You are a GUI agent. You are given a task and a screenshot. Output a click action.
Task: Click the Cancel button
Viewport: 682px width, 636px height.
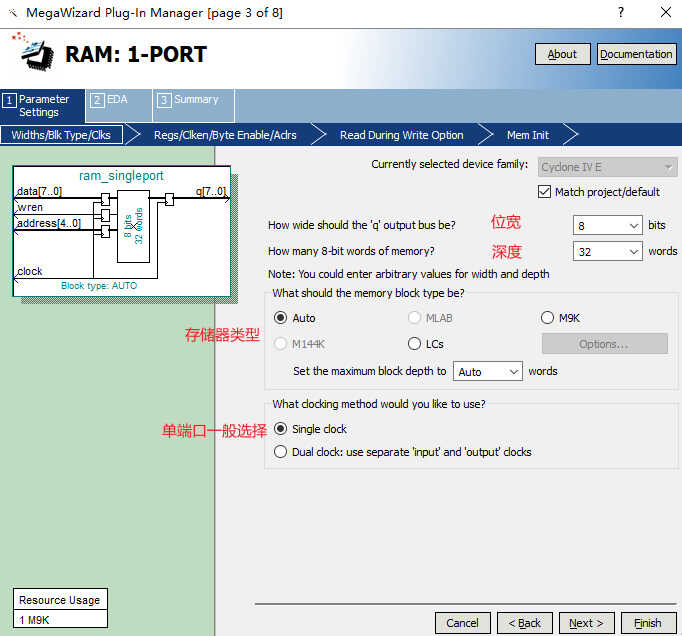click(x=462, y=623)
